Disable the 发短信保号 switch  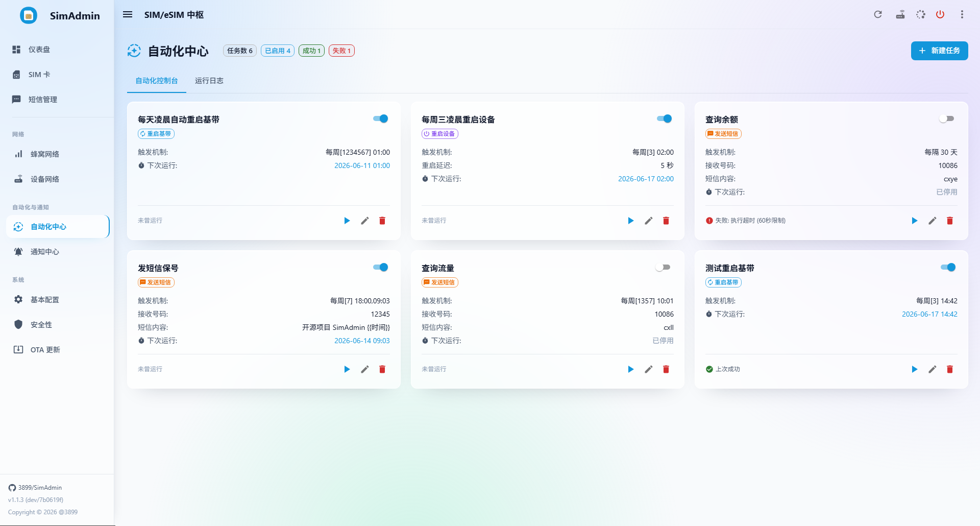[x=381, y=267]
